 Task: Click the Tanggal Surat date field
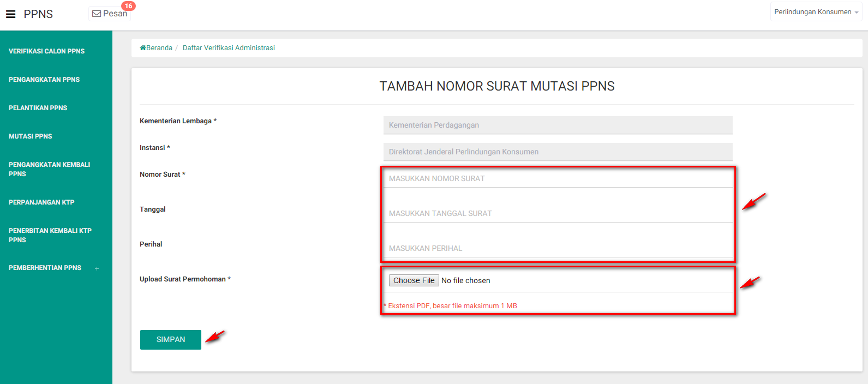[558, 213]
